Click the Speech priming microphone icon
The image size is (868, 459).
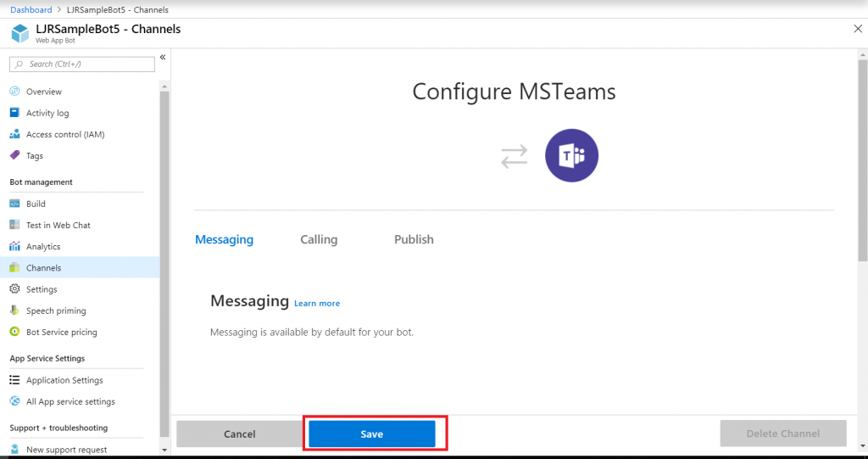(x=15, y=311)
